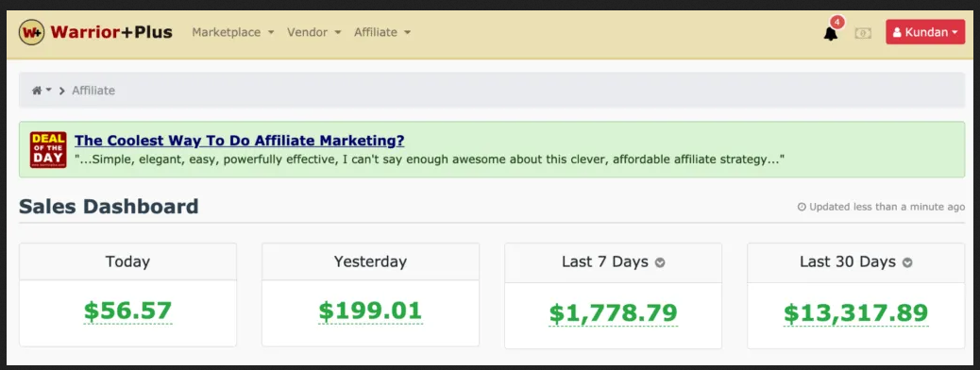Click yesterday's $199.01 sales amount
This screenshot has width=980, height=370.
pyautogui.click(x=371, y=311)
